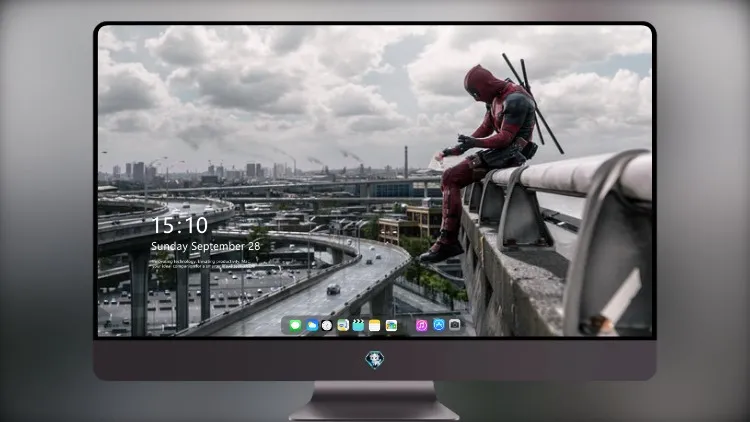Click the logo on the monitor chin
Image resolution: width=750 pixels, height=422 pixels.
point(375,360)
